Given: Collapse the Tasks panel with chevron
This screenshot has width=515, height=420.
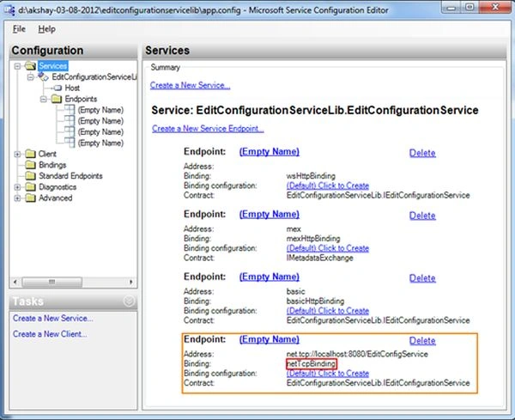Looking at the screenshot, I should [x=129, y=301].
